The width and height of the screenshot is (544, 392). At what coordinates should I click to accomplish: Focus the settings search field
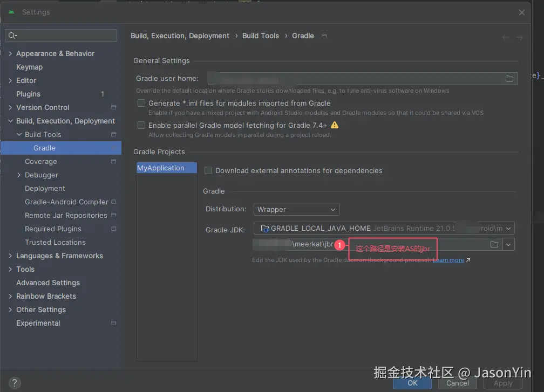click(x=61, y=36)
